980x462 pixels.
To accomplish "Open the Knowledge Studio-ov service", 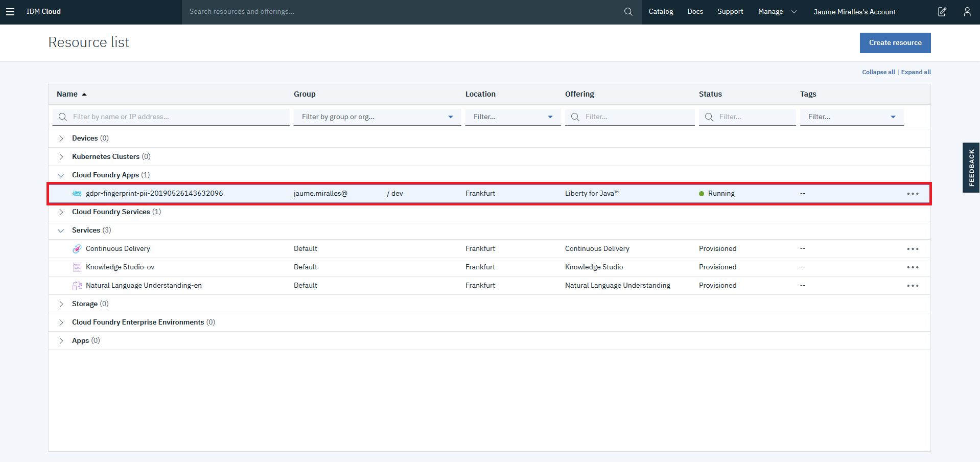I will tap(120, 267).
